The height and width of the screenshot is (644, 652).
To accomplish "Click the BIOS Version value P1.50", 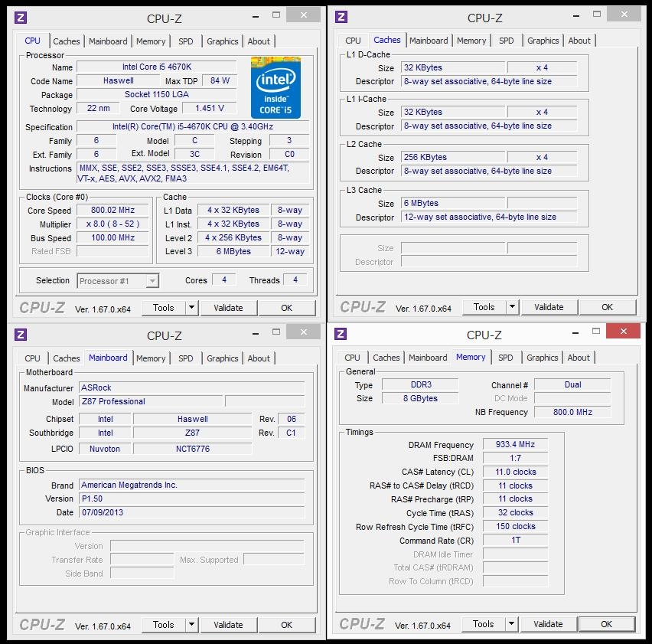I will [191, 499].
